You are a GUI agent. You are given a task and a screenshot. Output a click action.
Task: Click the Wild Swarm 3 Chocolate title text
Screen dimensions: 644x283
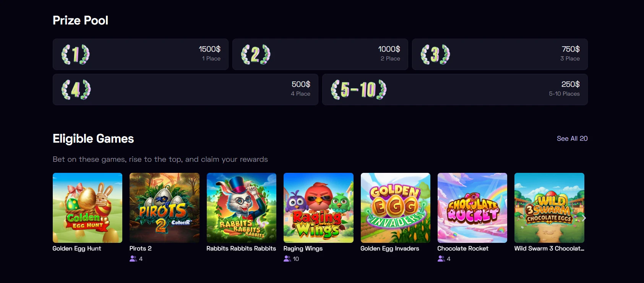tap(549, 249)
